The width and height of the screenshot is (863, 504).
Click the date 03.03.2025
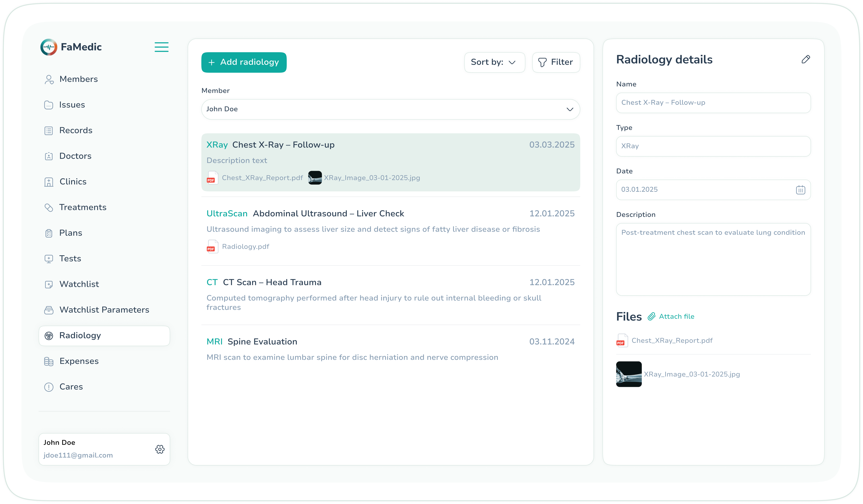tap(552, 145)
